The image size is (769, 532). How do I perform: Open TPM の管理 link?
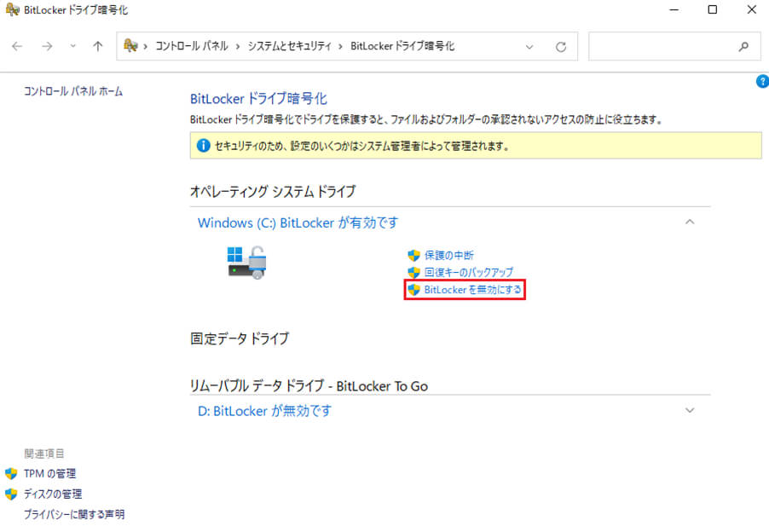49,474
